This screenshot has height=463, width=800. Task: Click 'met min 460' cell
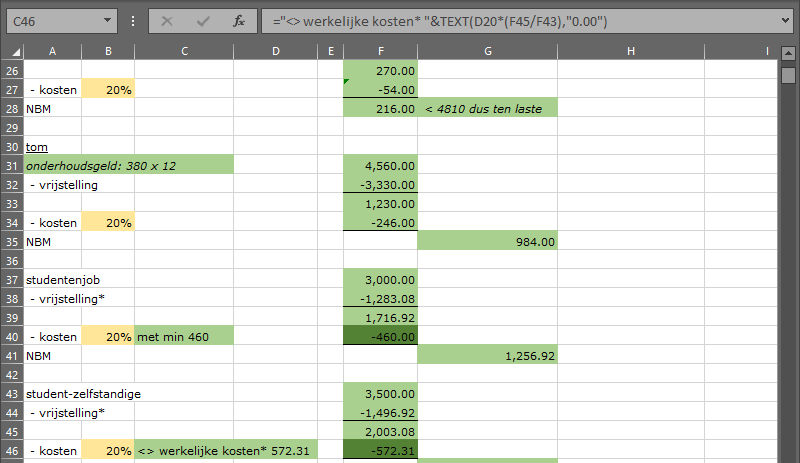point(184,337)
